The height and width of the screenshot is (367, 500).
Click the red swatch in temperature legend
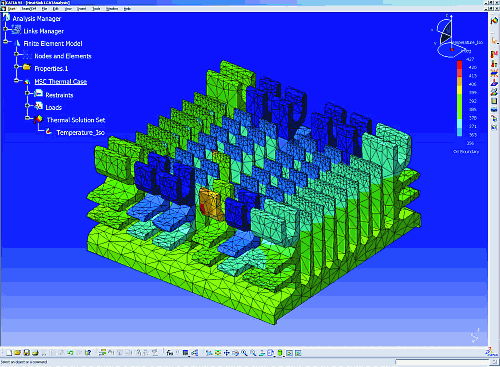(459, 65)
